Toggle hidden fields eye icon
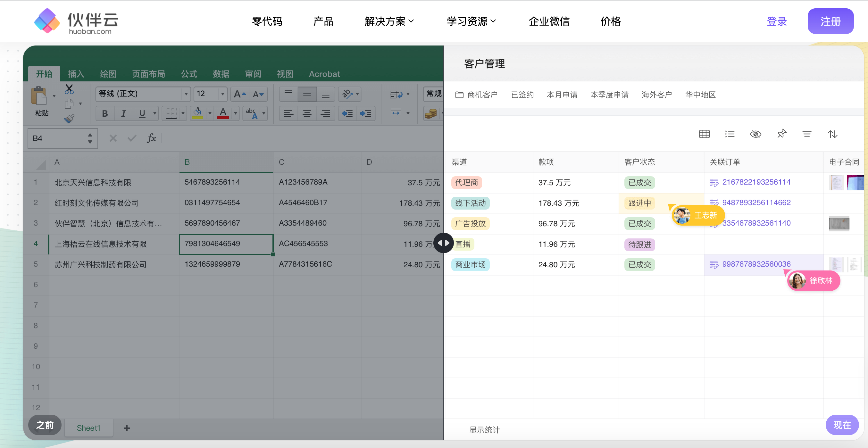Image resolution: width=868 pixels, height=448 pixels. (755, 134)
